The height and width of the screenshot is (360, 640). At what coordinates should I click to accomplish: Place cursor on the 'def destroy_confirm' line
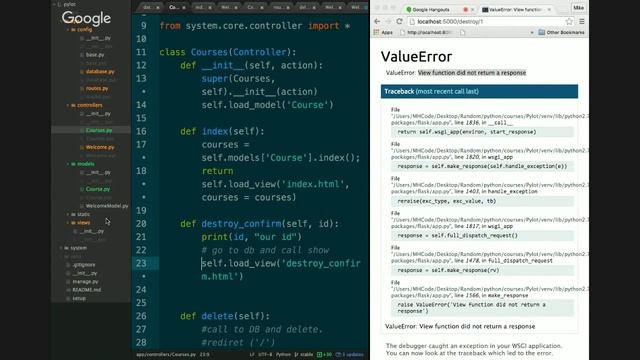259,224
